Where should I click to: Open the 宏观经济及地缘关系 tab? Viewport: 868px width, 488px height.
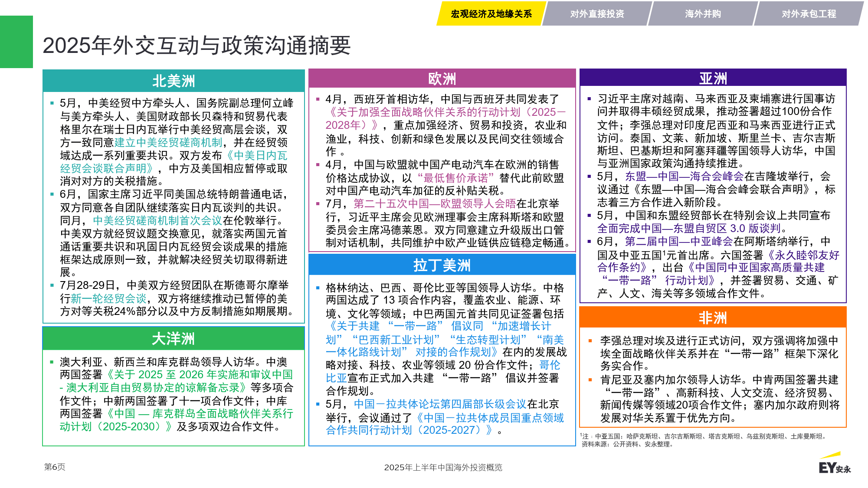click(491, 14)
